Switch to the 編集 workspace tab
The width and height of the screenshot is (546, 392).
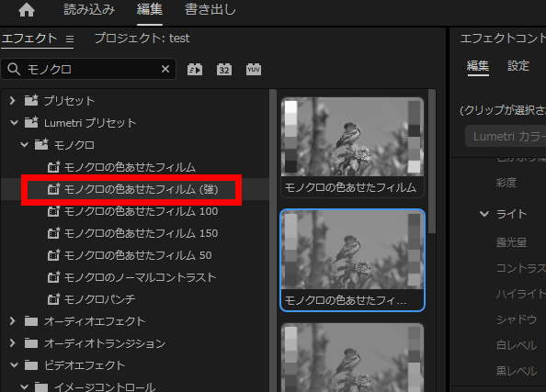[150, 9]
